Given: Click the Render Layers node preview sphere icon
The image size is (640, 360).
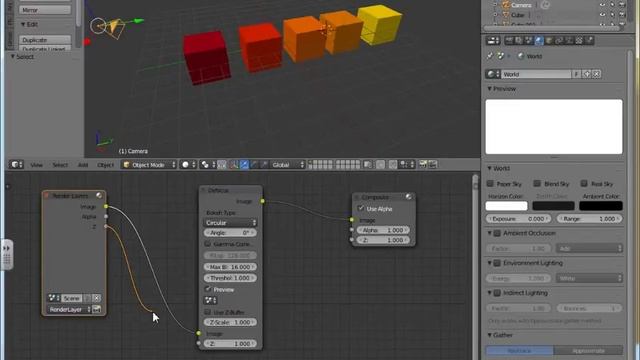Looking at the screenshot, I should click(99, 196).
